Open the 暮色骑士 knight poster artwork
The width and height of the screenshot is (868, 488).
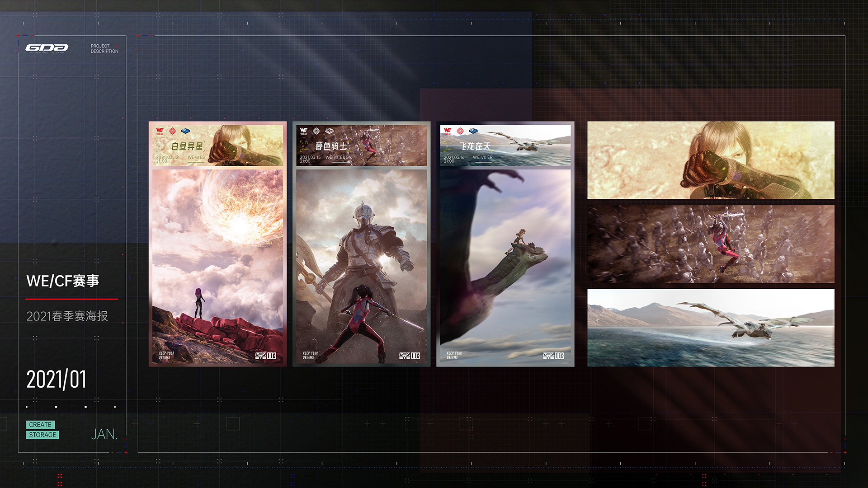click(361, 267)
